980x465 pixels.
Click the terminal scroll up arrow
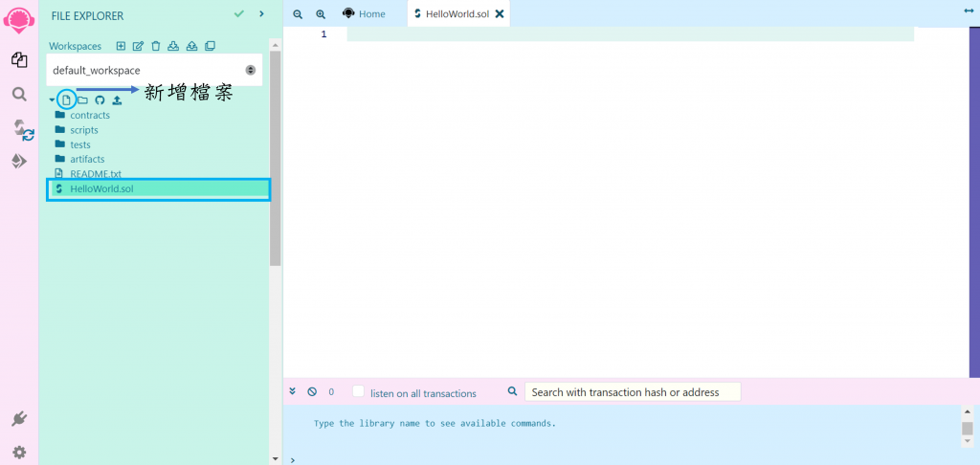click(x=968, y=411)
